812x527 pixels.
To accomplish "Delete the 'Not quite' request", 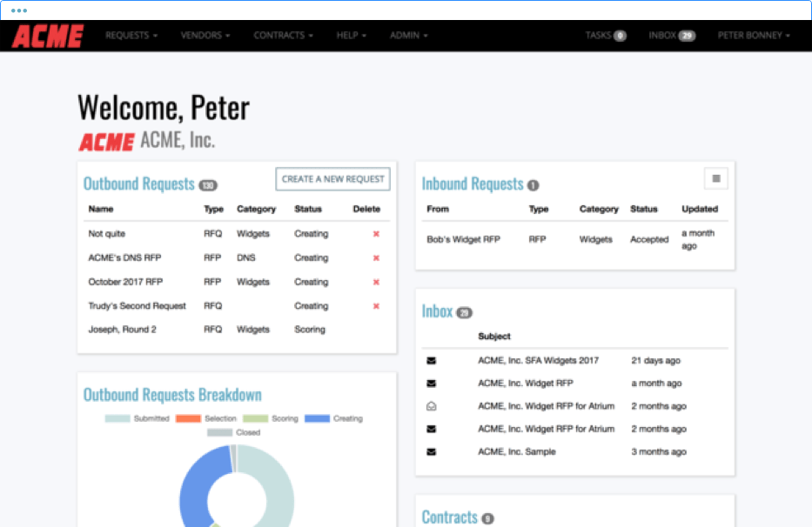I will [377, 234].
